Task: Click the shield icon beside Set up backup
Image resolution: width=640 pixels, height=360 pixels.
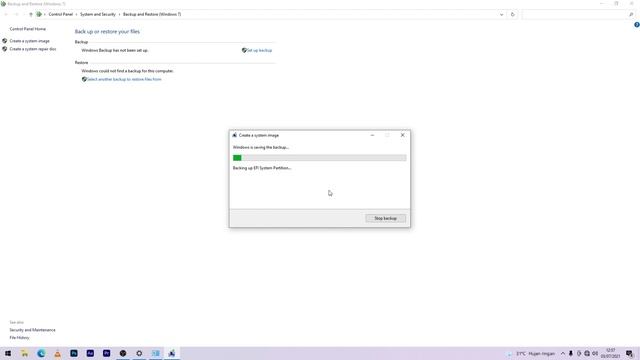Action: [244, 51]
